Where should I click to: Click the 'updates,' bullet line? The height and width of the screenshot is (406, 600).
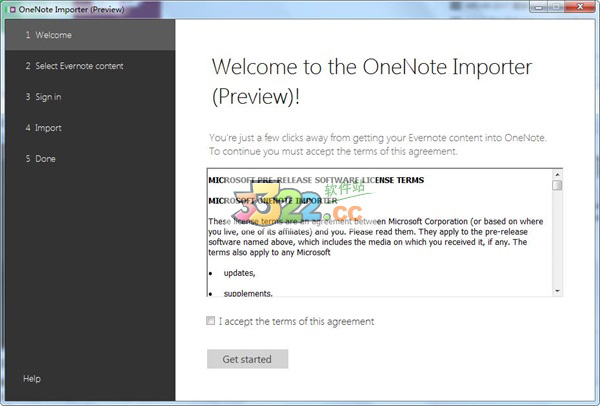click(240, 273)
